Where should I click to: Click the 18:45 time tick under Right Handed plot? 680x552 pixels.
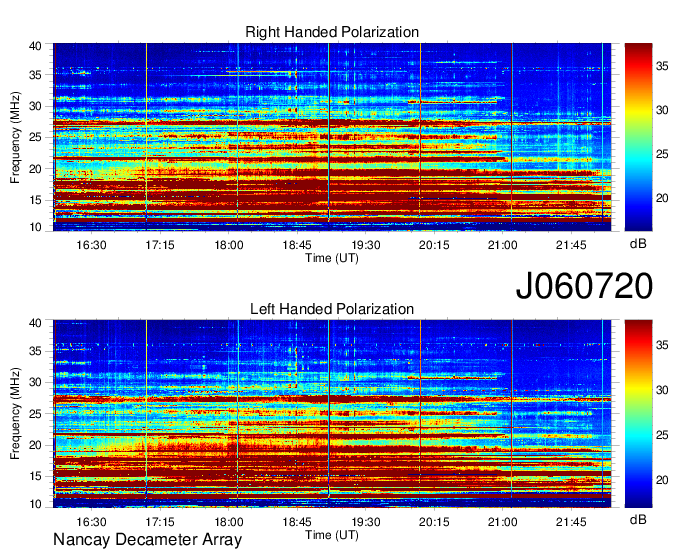pyautogui.click(x=297, y=245)
